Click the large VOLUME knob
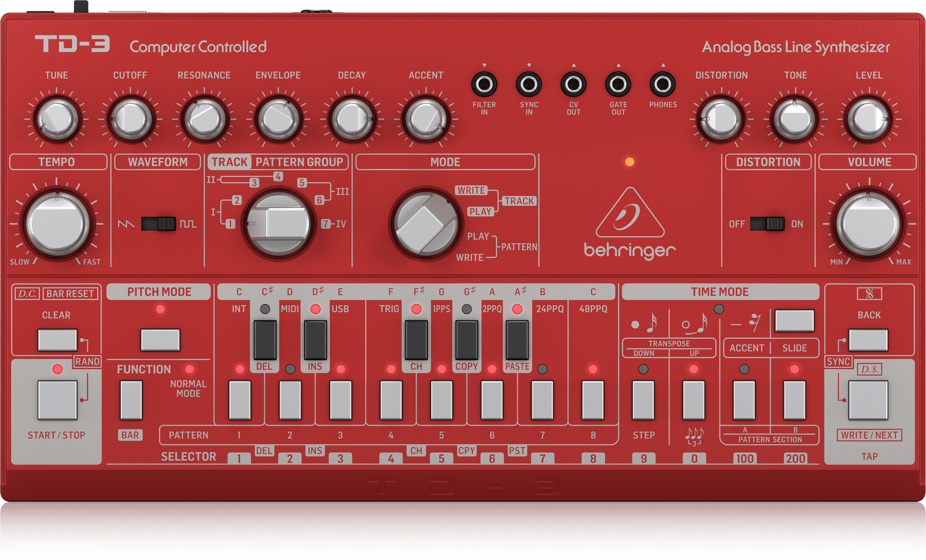Screen dimensions: 926x560 tap(869, 224)
